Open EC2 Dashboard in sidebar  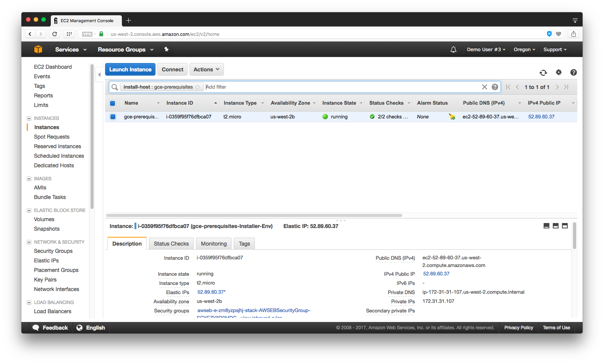point(53,67)
